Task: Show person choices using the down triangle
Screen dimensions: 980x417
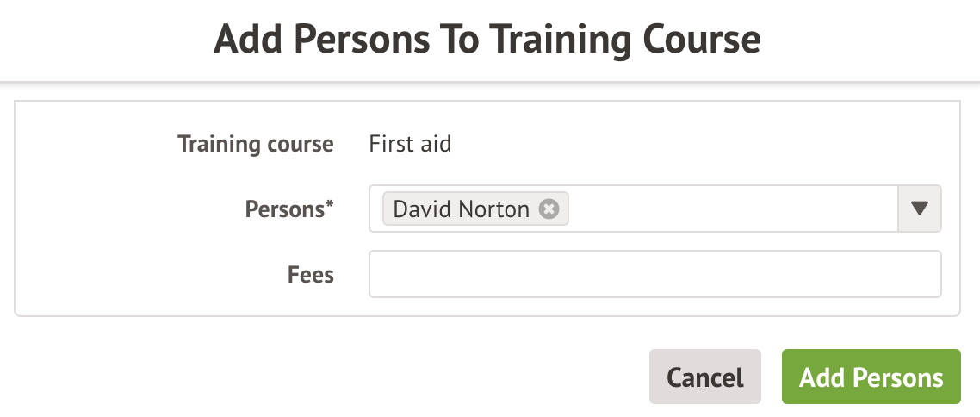Action: pos(919,208)
